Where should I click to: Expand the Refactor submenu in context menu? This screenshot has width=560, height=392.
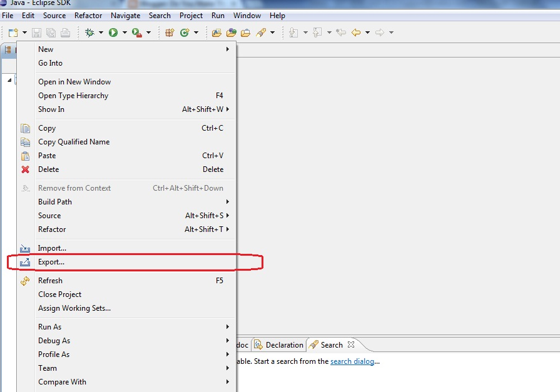coord(126,229)
